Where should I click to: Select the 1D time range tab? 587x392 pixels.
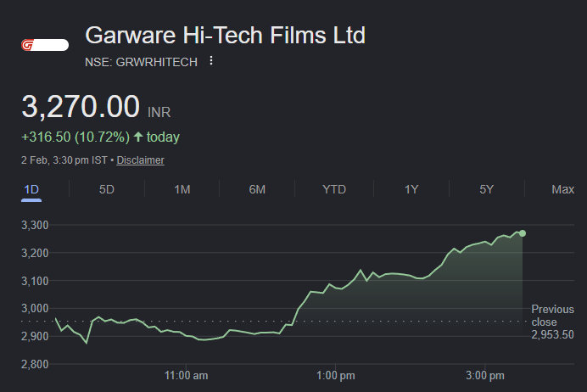[31, 189]
